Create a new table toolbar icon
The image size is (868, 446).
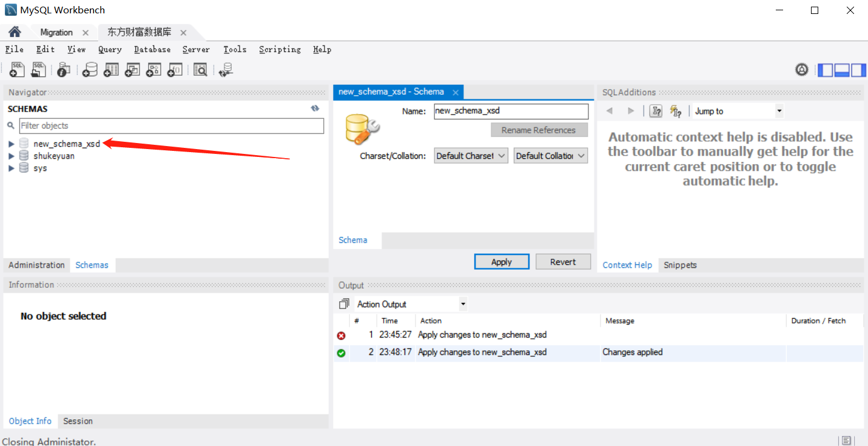coord(111,70)
